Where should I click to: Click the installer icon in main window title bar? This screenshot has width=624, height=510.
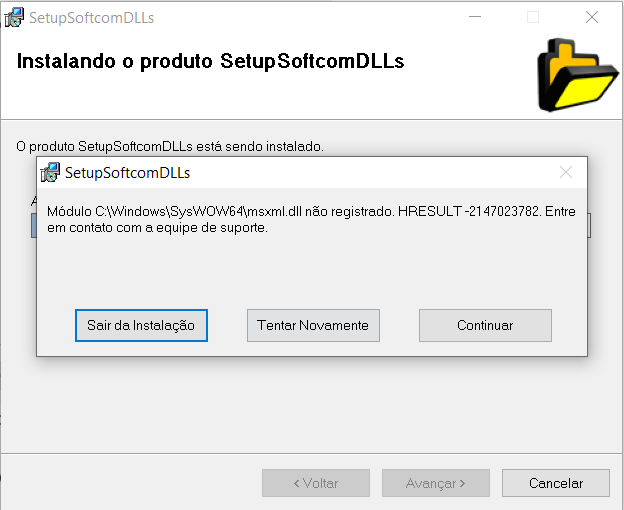(x=14, y=18)
